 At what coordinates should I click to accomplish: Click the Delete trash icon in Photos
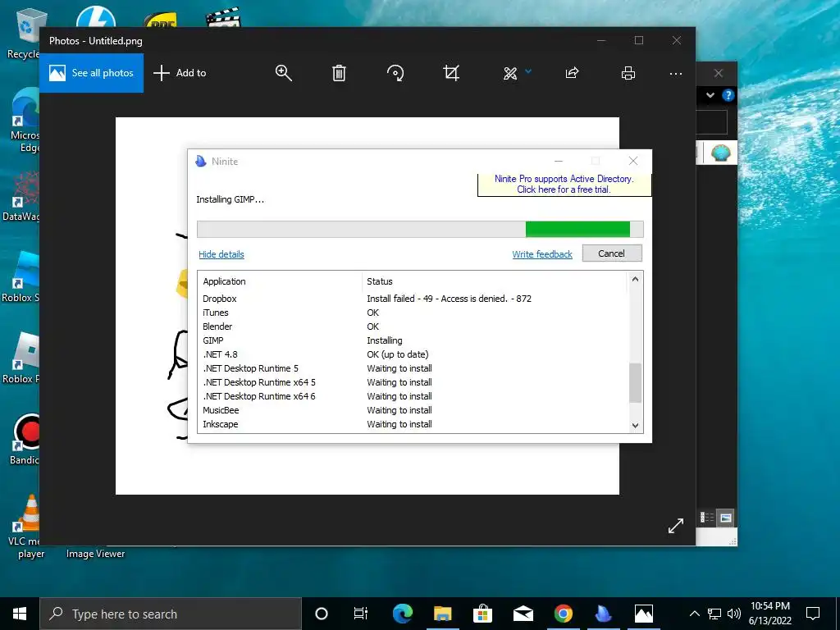point(339,73)
